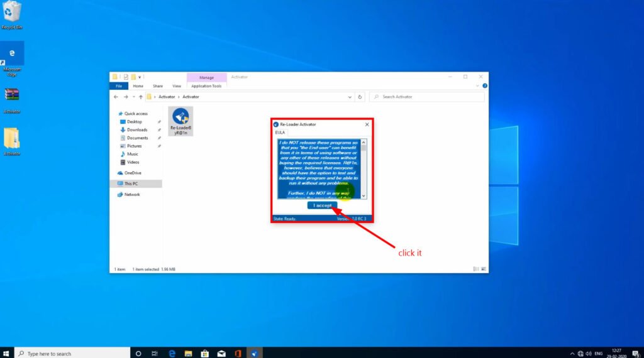Refresh the Activator folder

pos(360,97)
